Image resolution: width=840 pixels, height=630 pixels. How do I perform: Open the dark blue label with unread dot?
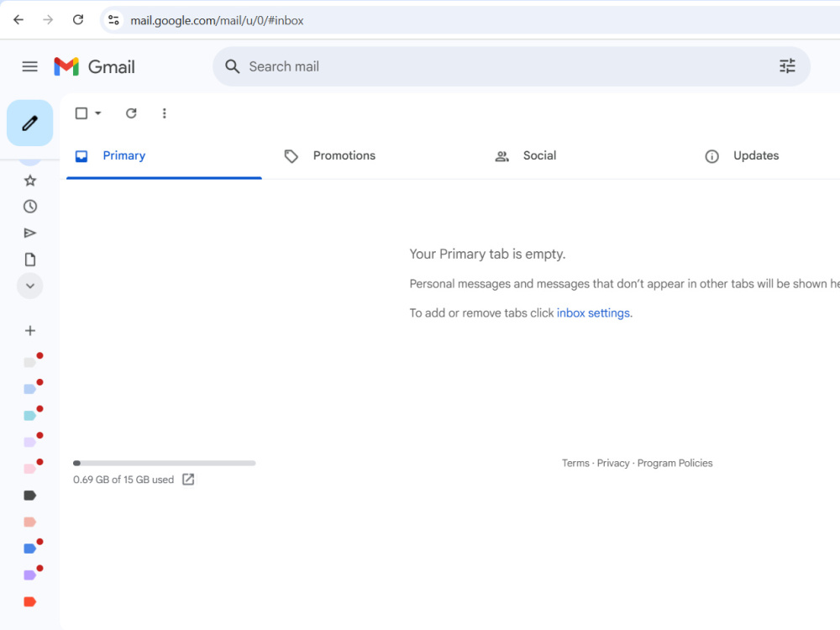(30, 548)
